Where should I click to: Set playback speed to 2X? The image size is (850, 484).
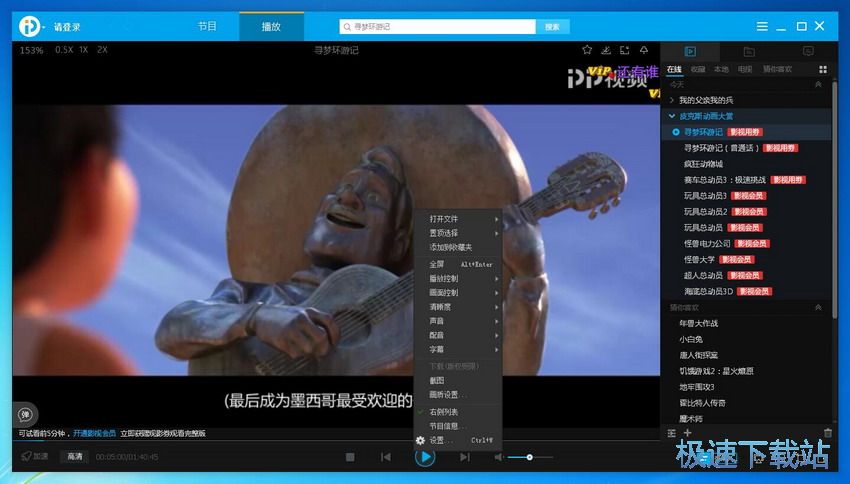pos(102,50)
